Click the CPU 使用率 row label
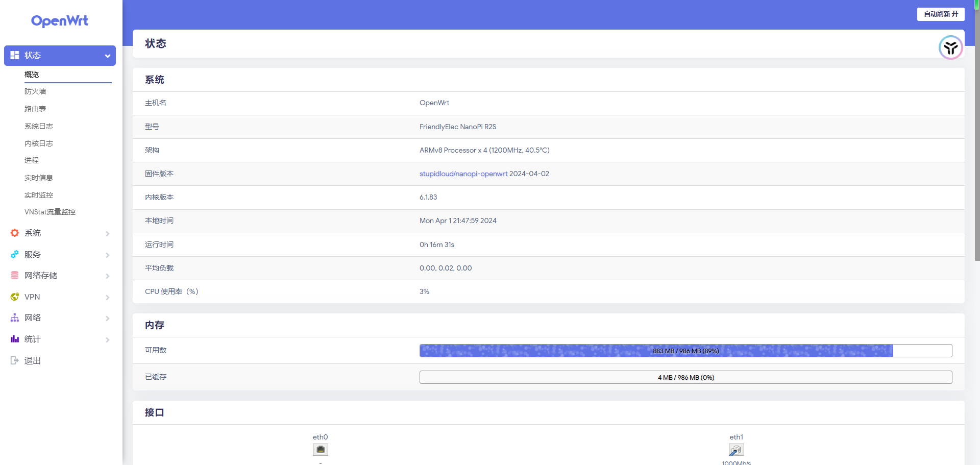 pos(171,291)
